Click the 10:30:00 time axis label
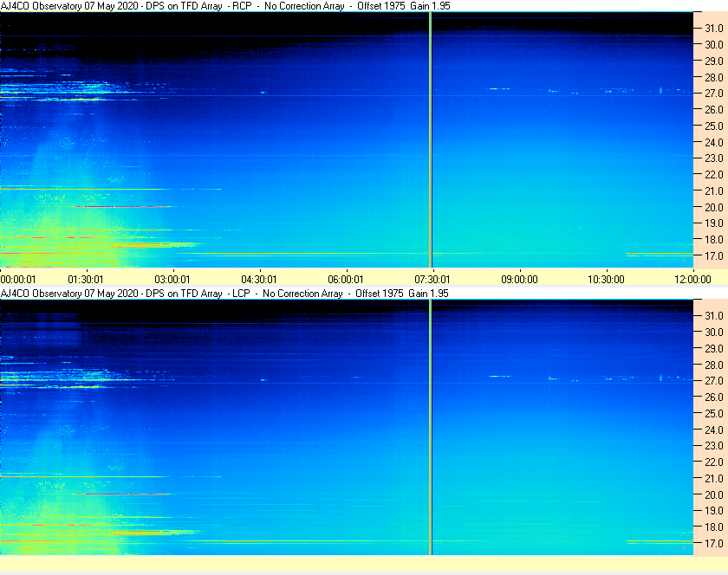This screenshot has width=728, height=575. point(606,280)
